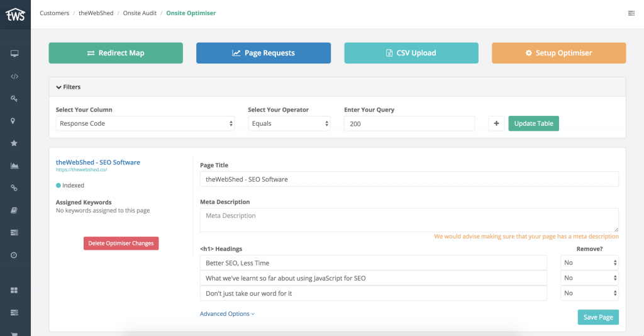The image size is (644, 336).
Task: Expand Advanced Options
Action: (227, 314)
